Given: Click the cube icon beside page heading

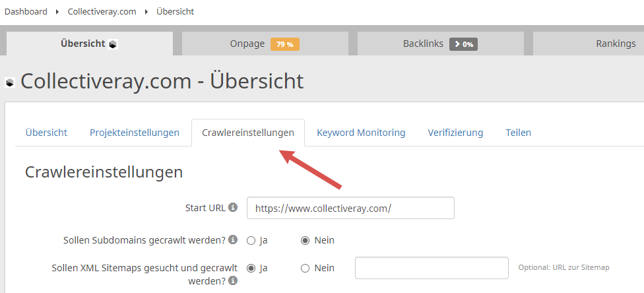Looking at the screenshot, I should click(10, 82).
